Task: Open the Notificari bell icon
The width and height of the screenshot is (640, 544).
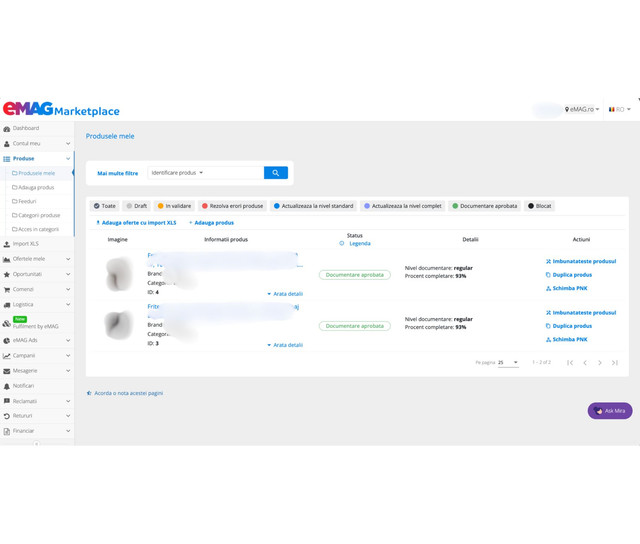Action: click(7, 386)
